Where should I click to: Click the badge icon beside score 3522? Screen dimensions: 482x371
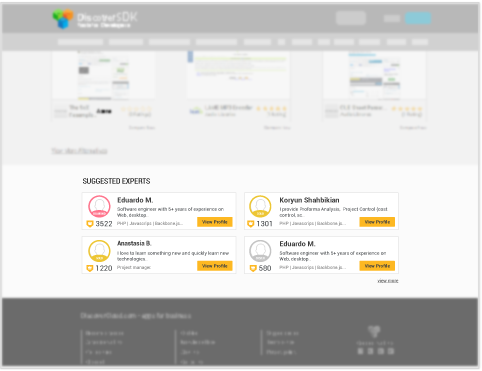pos(90,224)
